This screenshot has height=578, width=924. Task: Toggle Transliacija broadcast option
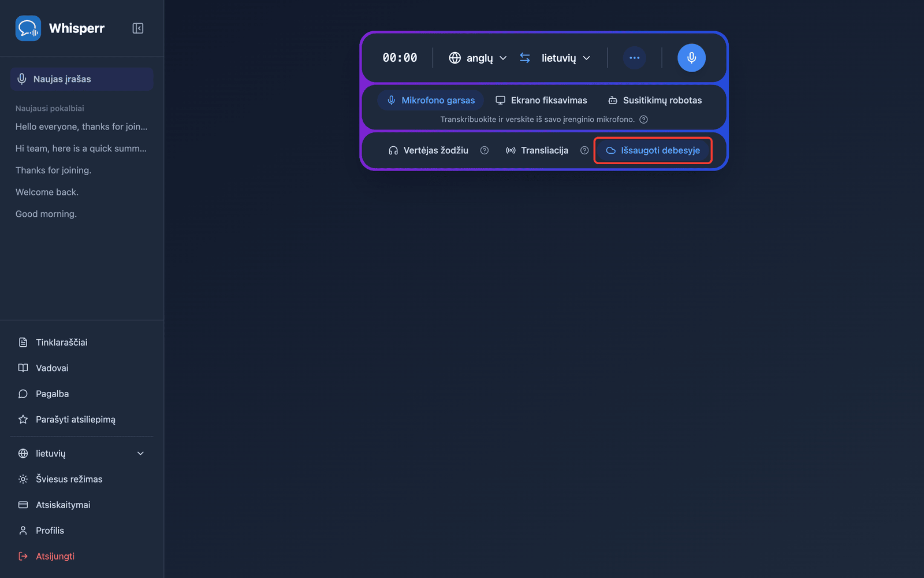tap(537, 150)
